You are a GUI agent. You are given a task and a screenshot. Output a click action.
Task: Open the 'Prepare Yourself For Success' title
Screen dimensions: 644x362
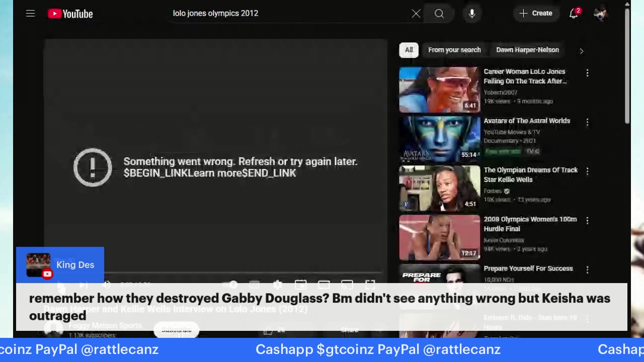pyautogui.click(x=528, y=268)
